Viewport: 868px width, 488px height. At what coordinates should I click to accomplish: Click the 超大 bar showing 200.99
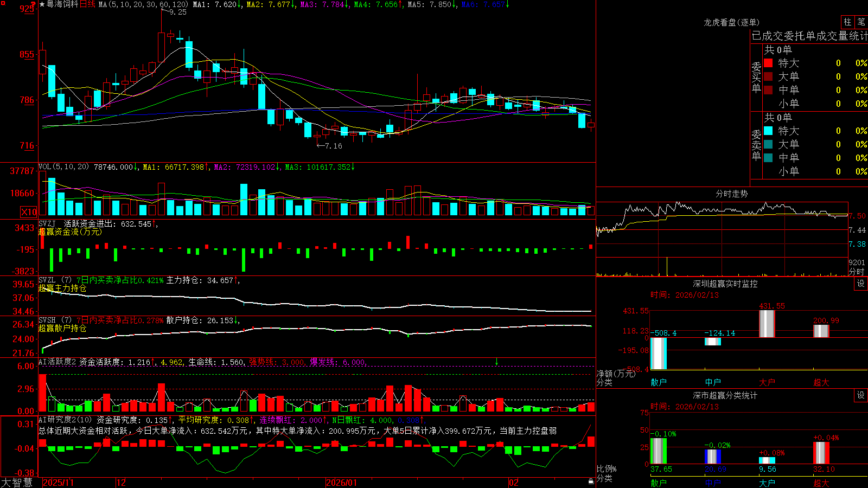point(821,331)
